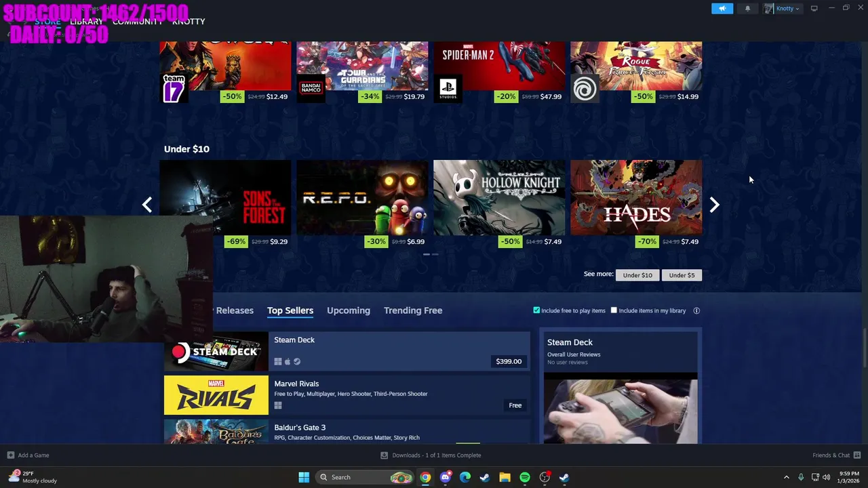Screen dimensions: 868x488
Task: Open Discord from the taskbar
Action: (445, 477)
